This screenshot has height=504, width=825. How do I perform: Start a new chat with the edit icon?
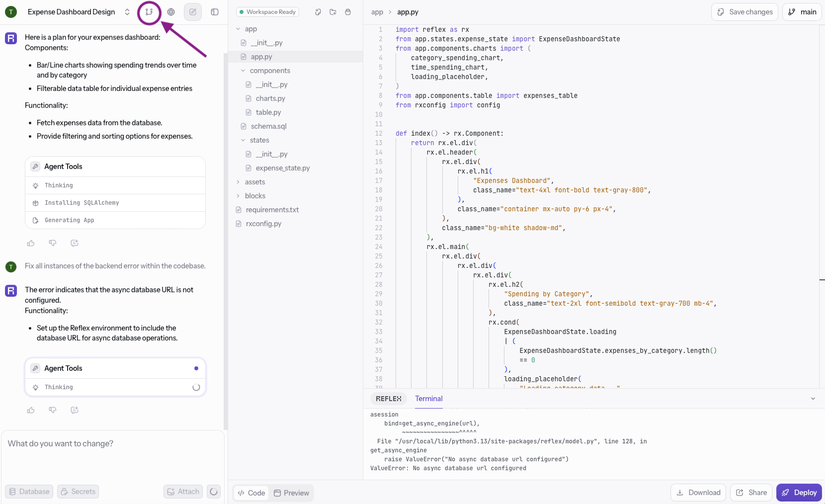tap(193, 12)
